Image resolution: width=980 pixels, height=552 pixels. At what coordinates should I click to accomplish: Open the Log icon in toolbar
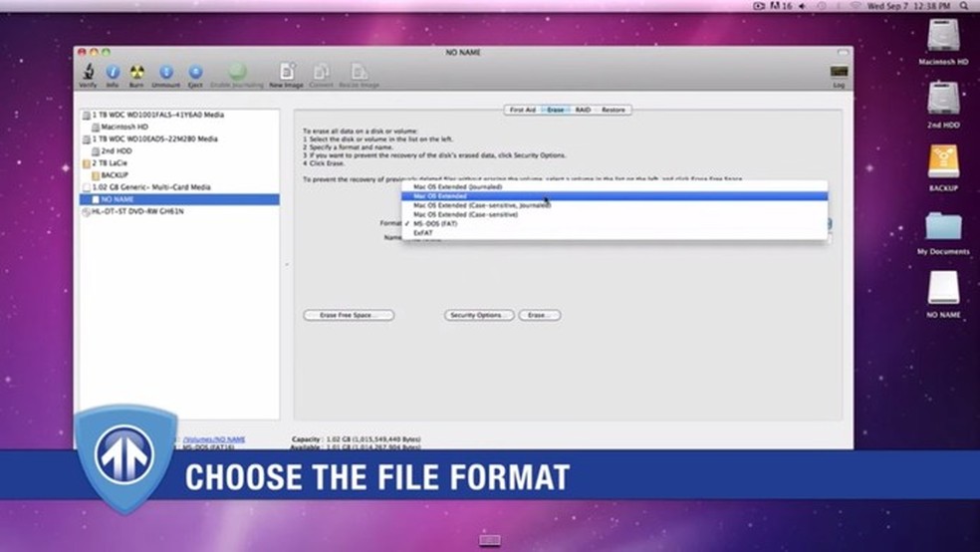click(x=839, y=72)
